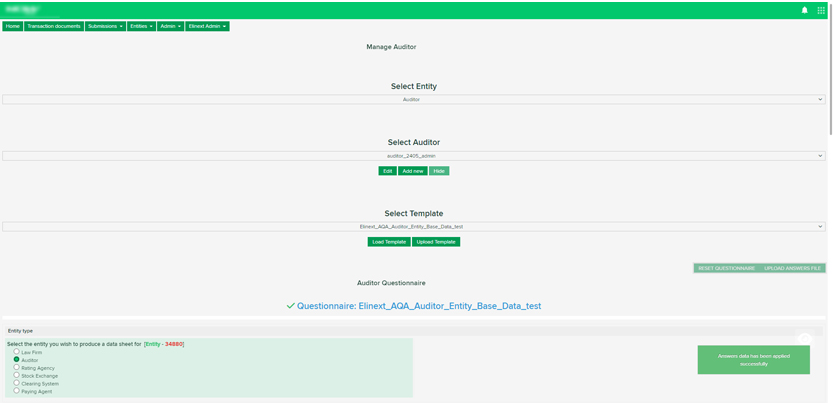Open the Select Auditor dropdown
The image size is (834, 405).
click(412, 156)
